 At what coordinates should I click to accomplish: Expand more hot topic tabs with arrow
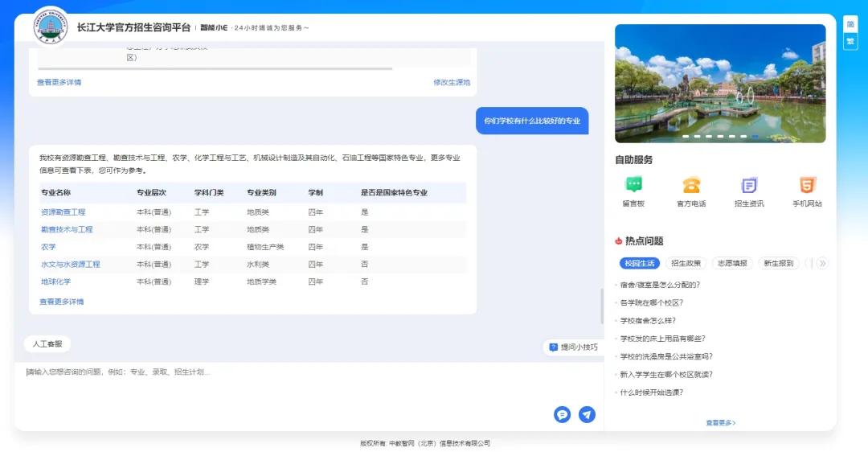[822, 263]
